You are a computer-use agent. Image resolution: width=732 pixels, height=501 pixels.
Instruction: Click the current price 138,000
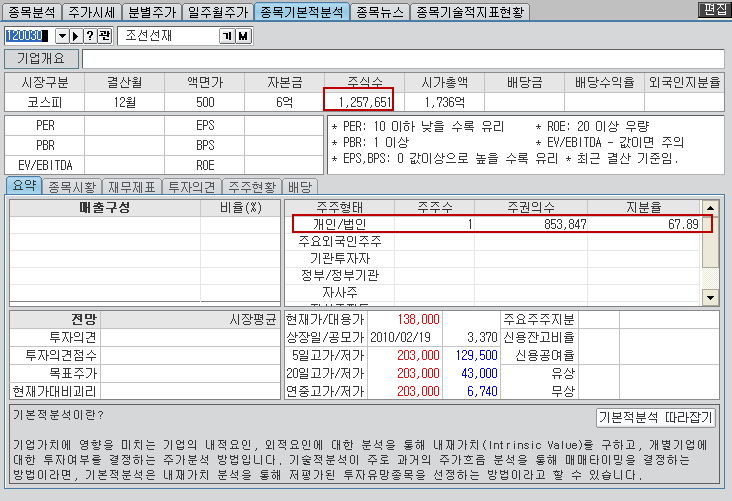coord(418,319)
